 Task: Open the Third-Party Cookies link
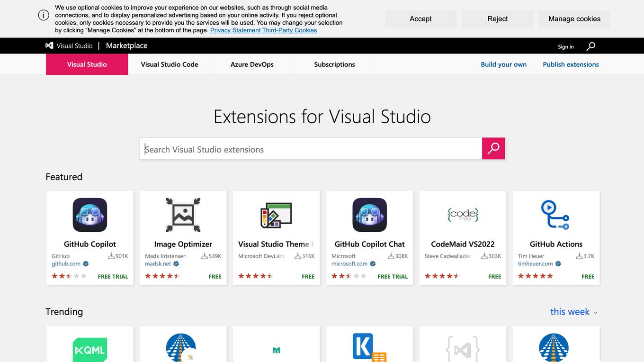tap(289, 30)
